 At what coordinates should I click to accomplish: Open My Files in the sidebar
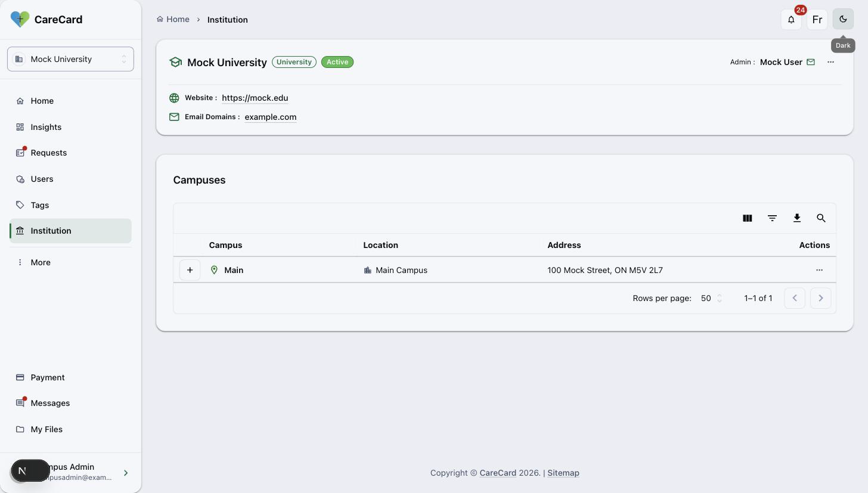[70, 429]
